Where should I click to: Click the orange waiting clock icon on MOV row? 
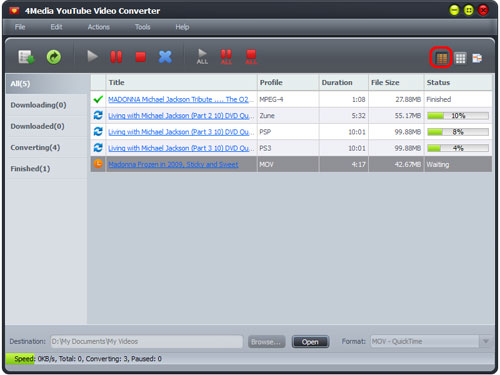pos(98,164)
